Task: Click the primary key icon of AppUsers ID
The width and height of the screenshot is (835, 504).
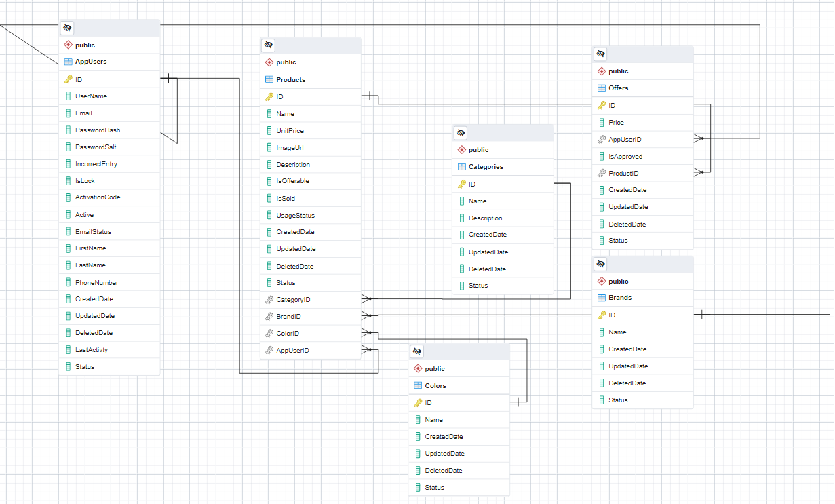Action: coord(68,79)
